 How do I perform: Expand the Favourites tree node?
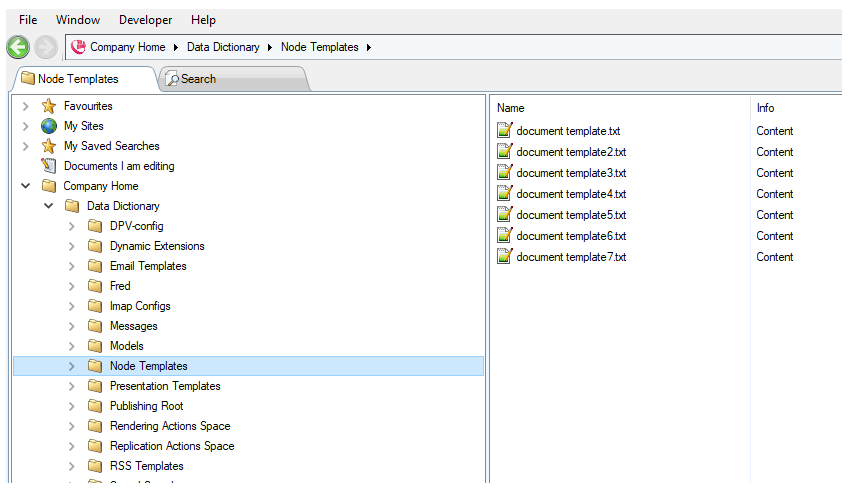pos(26,106)
